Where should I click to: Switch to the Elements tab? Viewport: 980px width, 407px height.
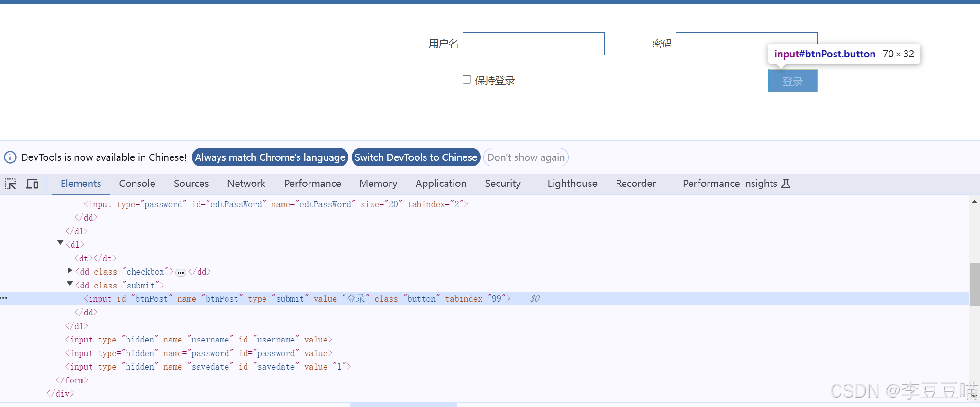tap(81, 184)
